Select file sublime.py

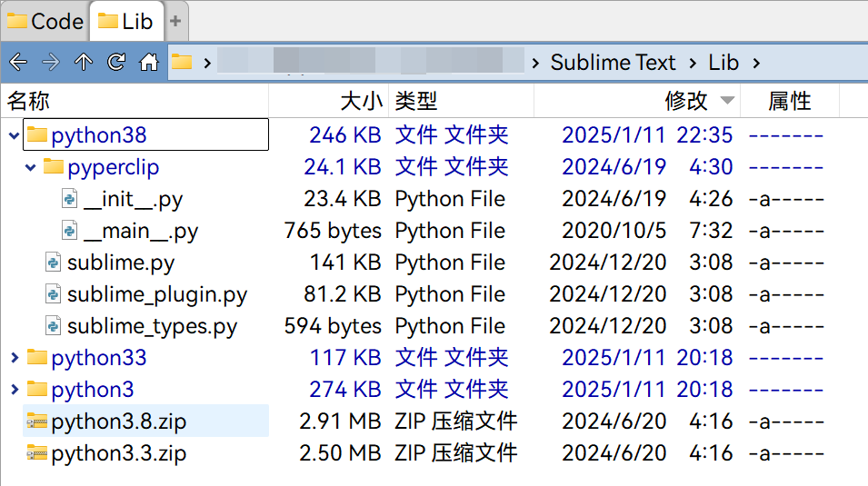click(x=121, y=263)
